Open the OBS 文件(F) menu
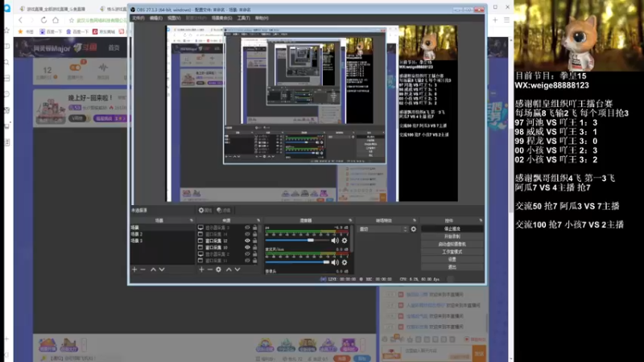The width and height of the screenshot is (644, 362). (x=138, y=18)
